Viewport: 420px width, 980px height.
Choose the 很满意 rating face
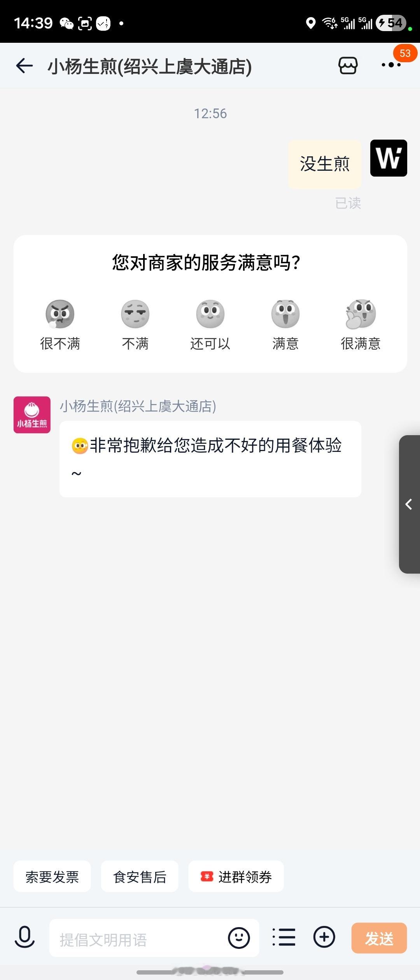(x=360, y=314)
